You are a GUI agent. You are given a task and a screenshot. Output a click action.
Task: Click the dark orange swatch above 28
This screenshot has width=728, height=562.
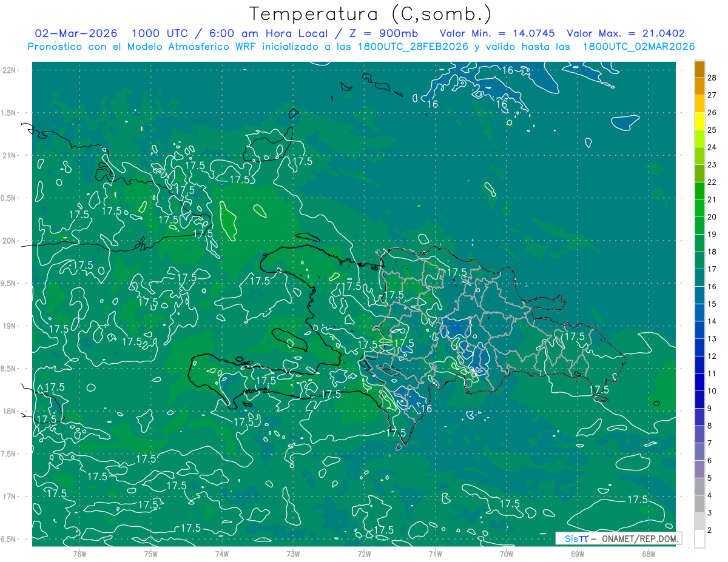699,69
